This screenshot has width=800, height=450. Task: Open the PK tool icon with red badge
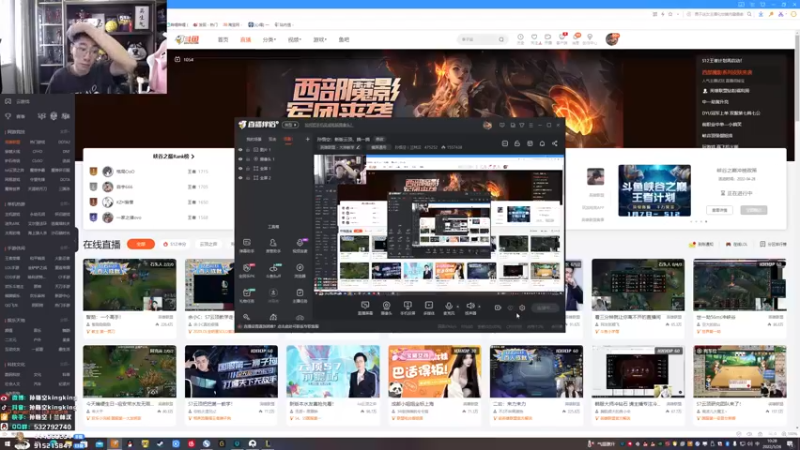click(246, 270)
